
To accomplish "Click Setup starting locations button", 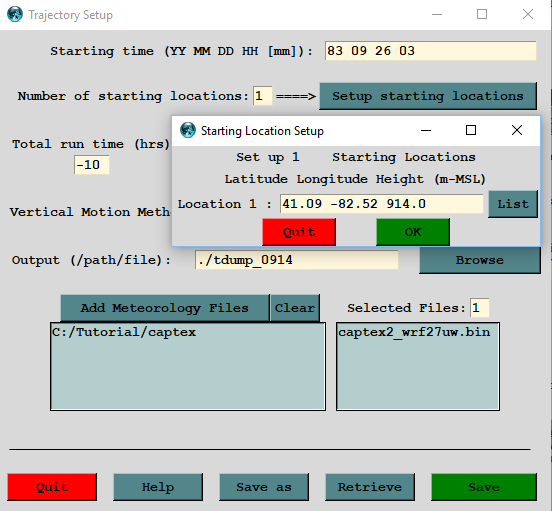I will [x=428, y=96].
